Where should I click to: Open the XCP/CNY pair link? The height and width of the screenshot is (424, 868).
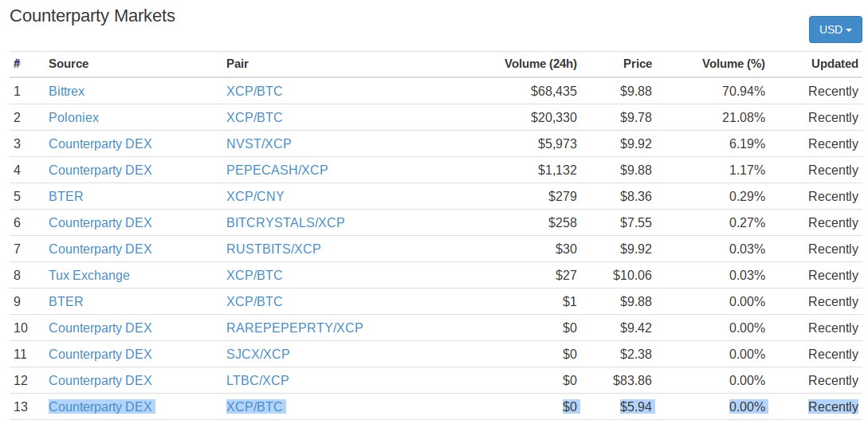tap(255, 197)
